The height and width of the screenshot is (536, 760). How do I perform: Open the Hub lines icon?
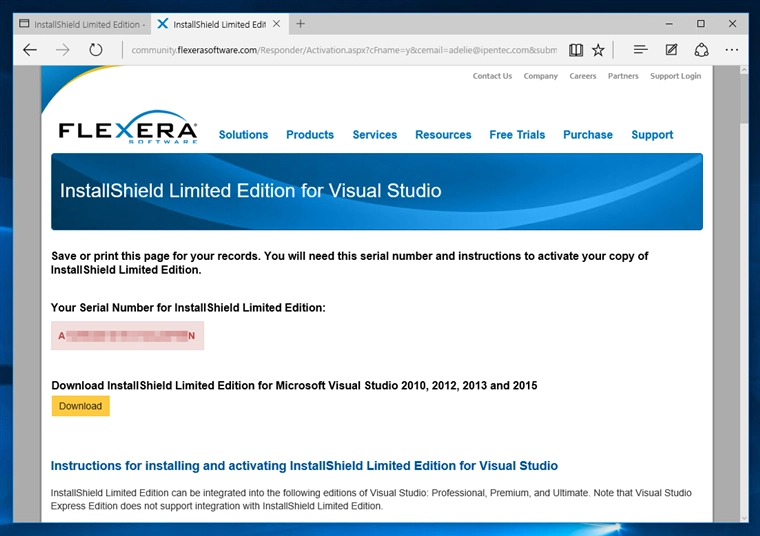[640, 49]
